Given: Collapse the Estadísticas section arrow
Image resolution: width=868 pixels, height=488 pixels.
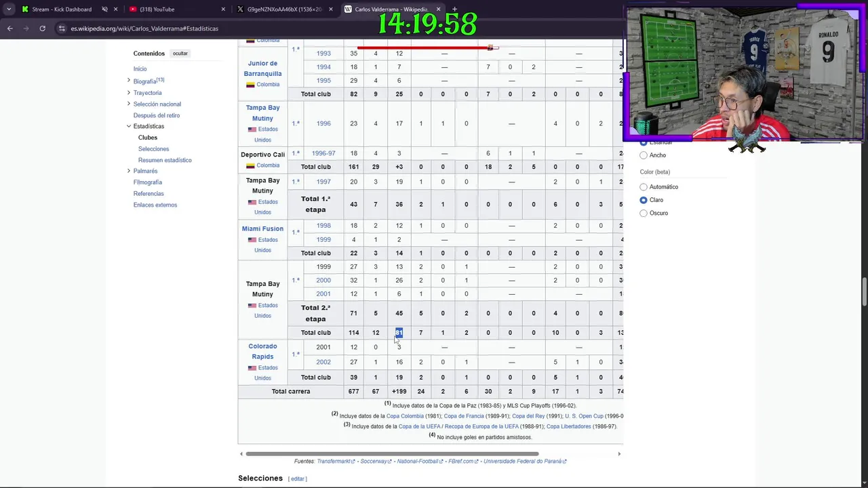Looking at the screenshot, I should click(128, 126).
